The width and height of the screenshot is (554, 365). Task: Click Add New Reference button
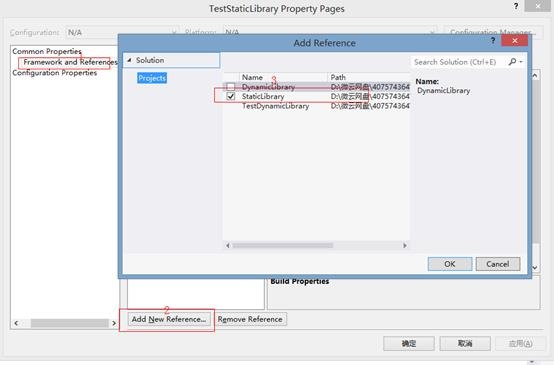[169, 319]
